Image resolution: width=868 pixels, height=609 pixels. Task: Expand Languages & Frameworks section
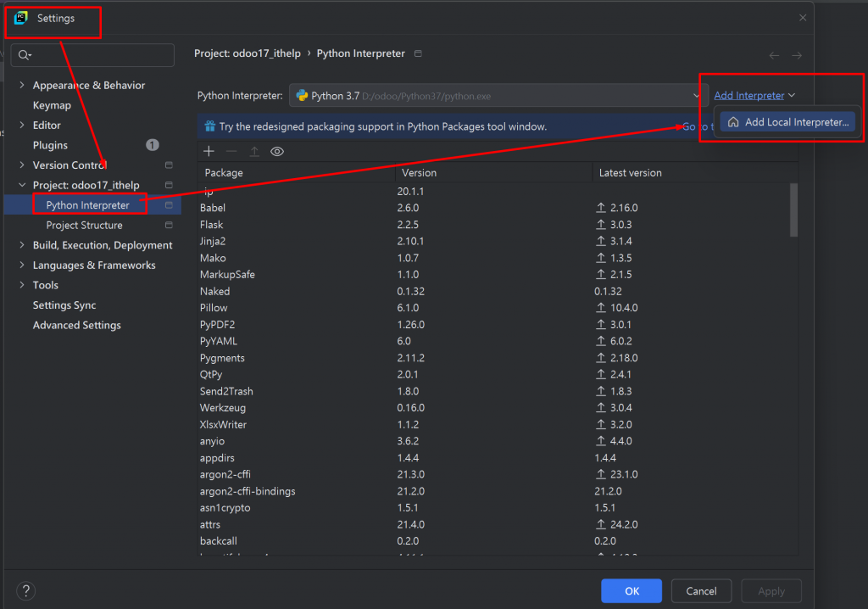click(21, 265)
